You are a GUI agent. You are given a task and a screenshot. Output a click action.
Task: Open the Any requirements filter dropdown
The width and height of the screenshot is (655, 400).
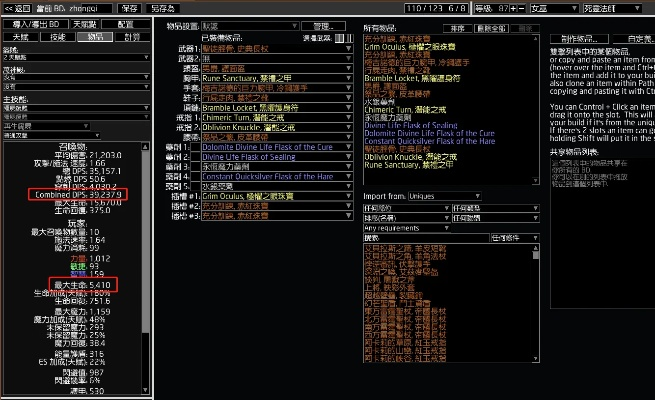406,228
